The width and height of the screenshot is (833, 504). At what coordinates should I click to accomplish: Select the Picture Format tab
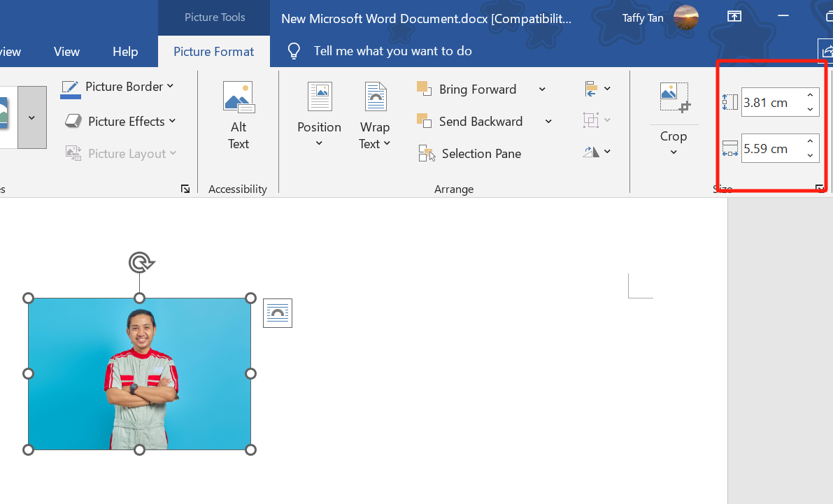[213, 52]
